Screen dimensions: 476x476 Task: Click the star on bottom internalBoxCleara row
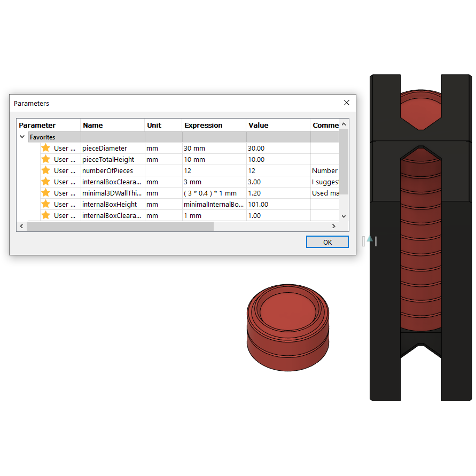tap(45, 215)
